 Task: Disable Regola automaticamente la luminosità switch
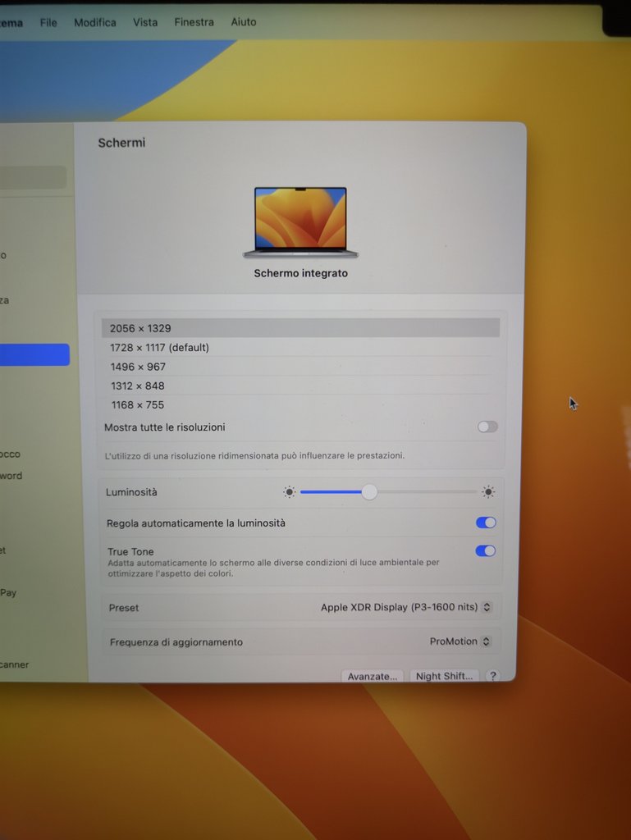(486, 523)
